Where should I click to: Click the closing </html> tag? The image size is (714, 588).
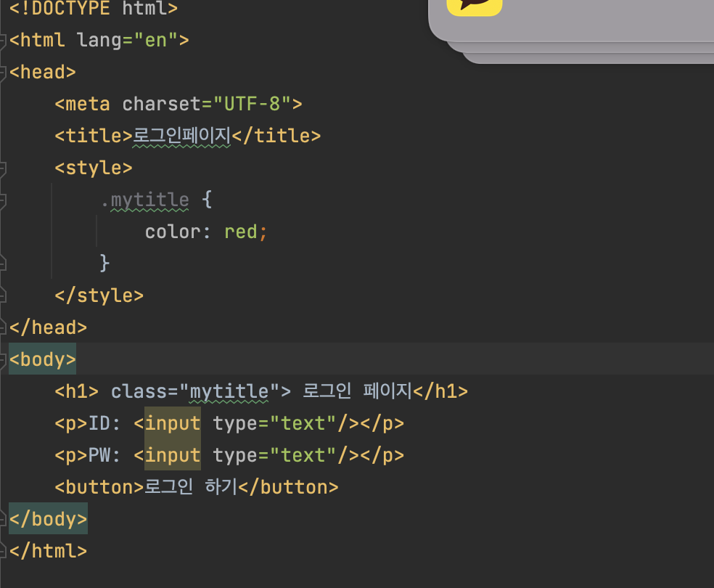(x=49, y=551)
